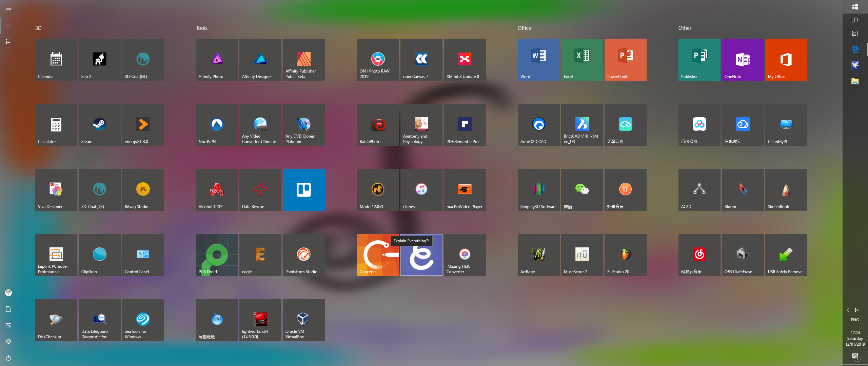Image resolution: width=868 pixels, height=366 pixels.
Task: Launch O&O SafeErase tile
Action: (x=743, y=255)
